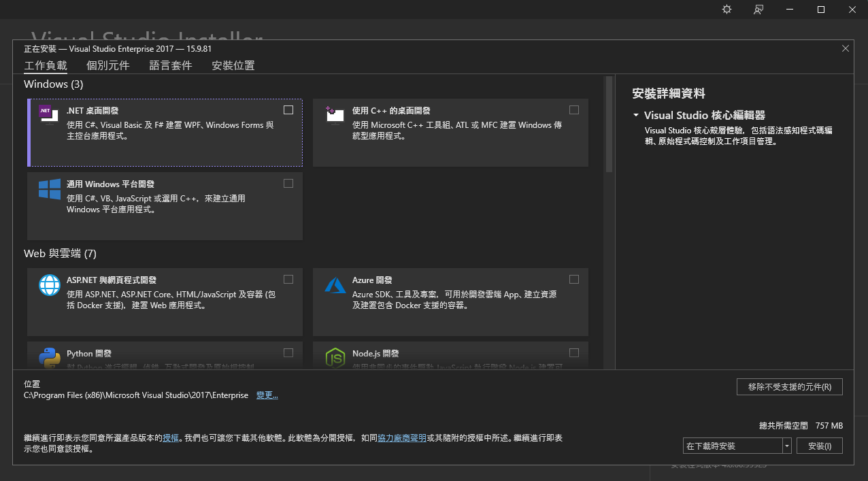Tick the Python 開發 checkbox
868x481 pixels.
click(288, 352)
